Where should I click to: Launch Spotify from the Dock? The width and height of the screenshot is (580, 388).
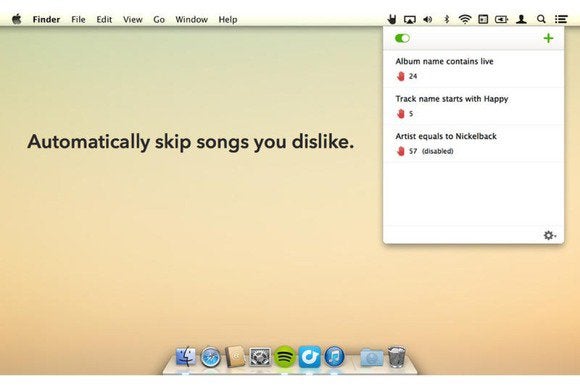285,357
